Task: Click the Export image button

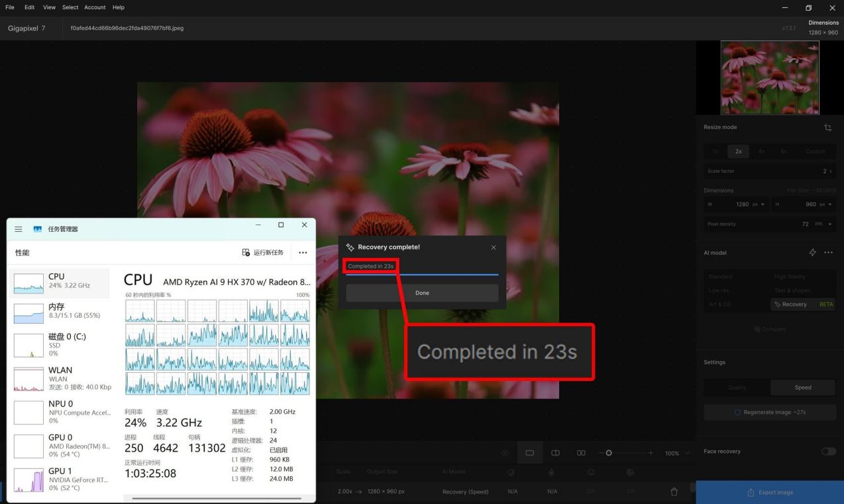Action: [769, 493]
